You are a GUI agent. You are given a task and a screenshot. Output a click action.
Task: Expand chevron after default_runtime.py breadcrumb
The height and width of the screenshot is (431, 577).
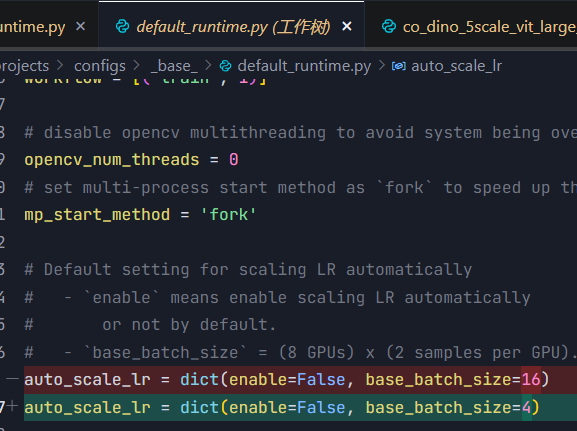pos(382,66)
